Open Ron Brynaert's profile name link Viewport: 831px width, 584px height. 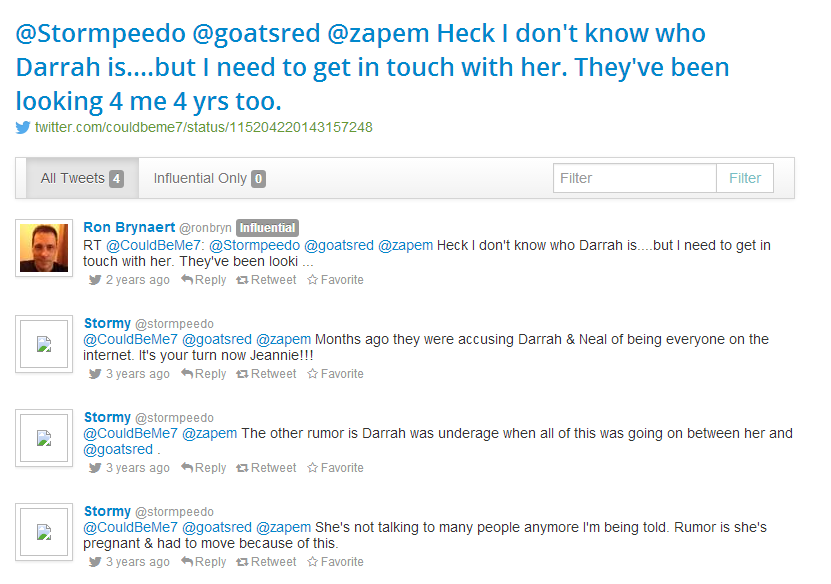129,227
